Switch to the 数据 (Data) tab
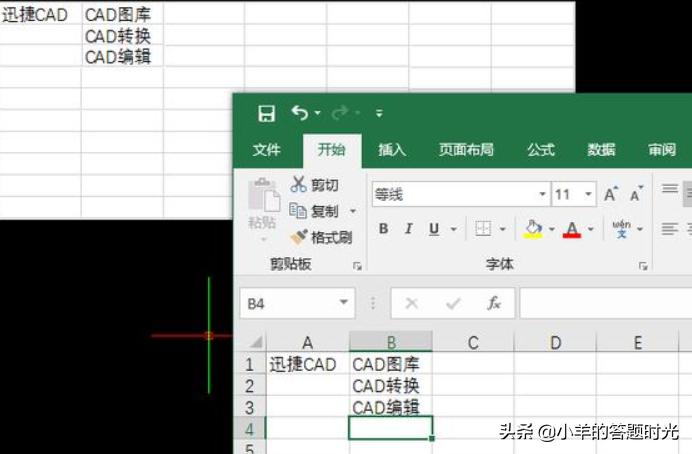The image size is (692, 454). (601, 150)
